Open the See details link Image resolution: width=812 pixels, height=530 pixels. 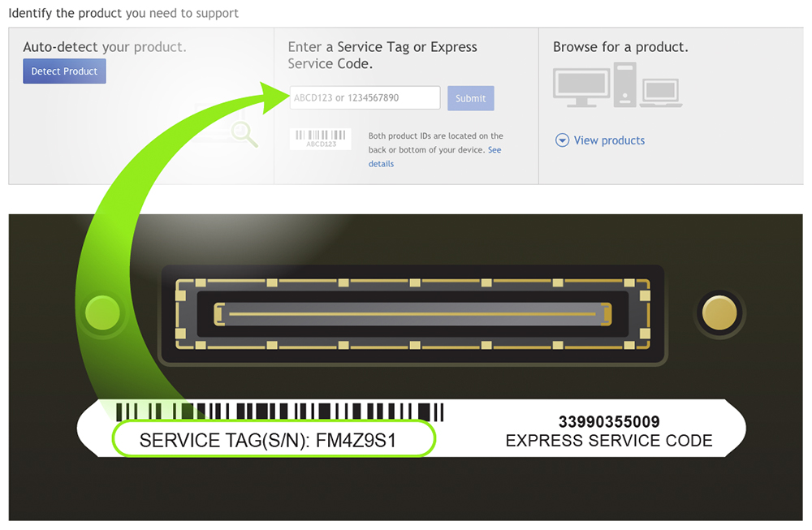[x=381, y=163]
